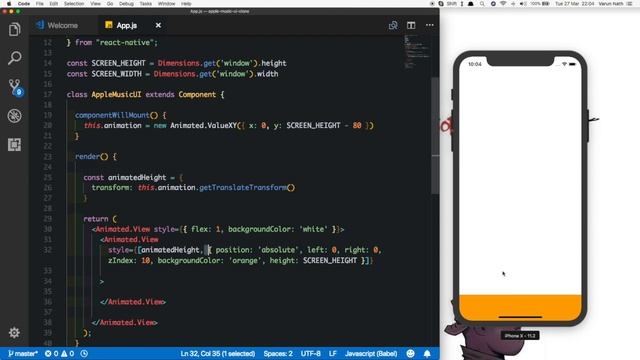The width and height of the screenshot is (640, 360).
Task: Open the Explorer files icon
Action: tap(14, 29)
